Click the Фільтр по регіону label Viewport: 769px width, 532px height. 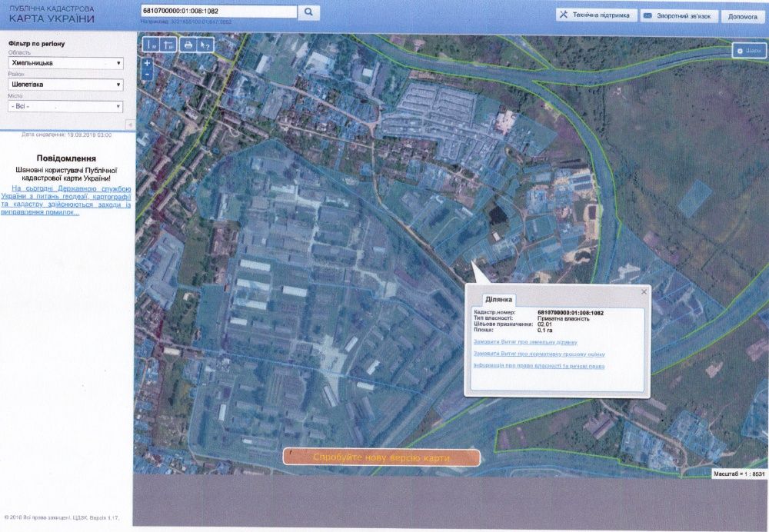tap(36, 44)
